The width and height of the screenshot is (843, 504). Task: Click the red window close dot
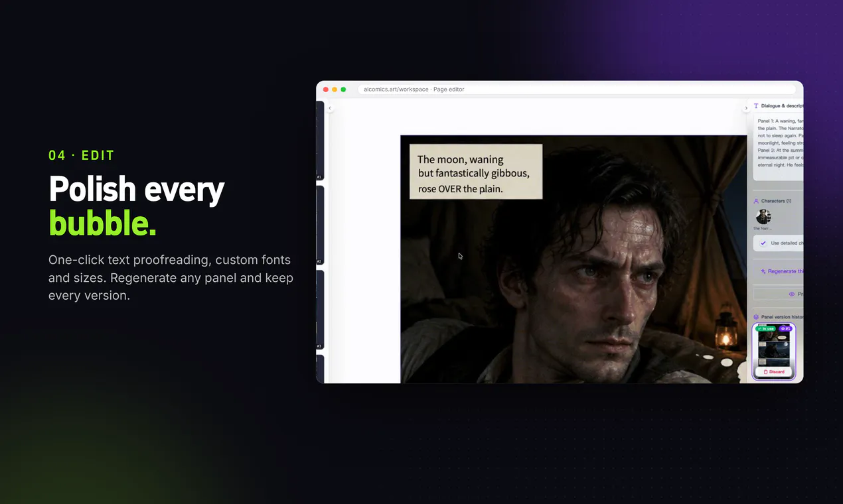point(326,90)
